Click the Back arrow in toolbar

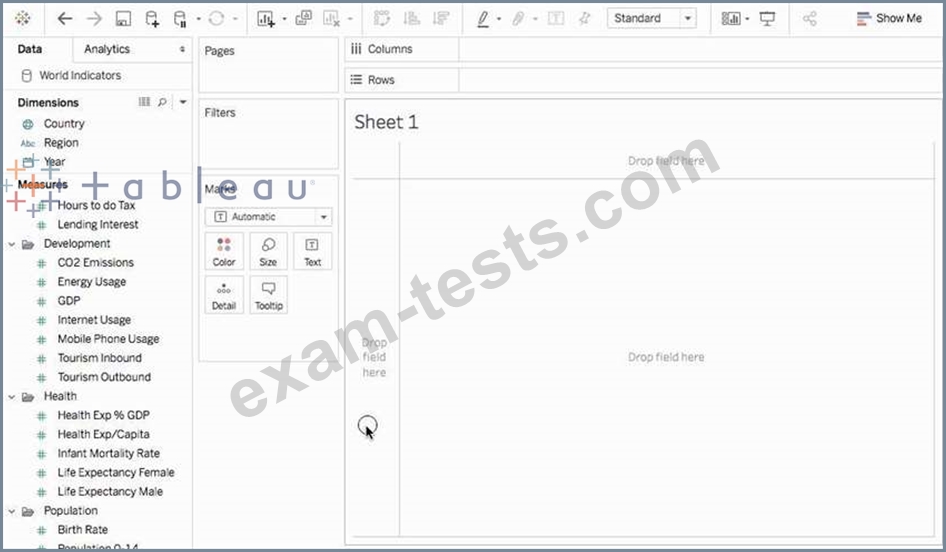coord(65,19)
